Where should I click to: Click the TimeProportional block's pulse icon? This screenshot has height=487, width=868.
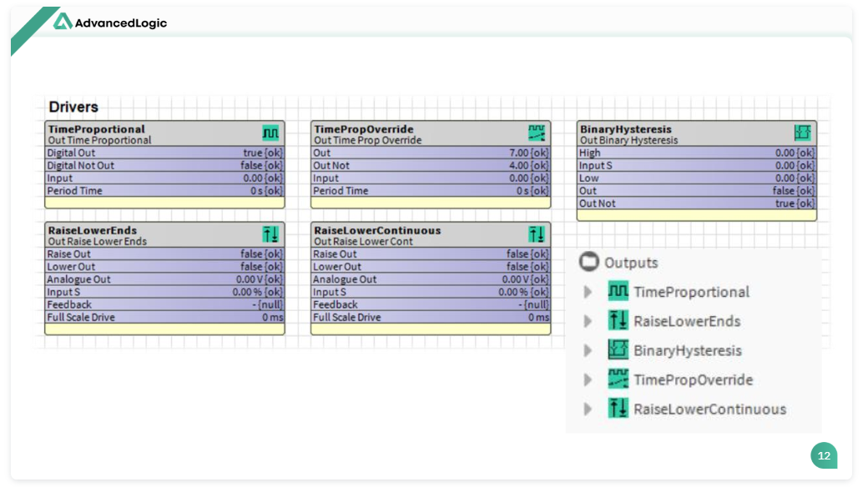click(270, 133)
